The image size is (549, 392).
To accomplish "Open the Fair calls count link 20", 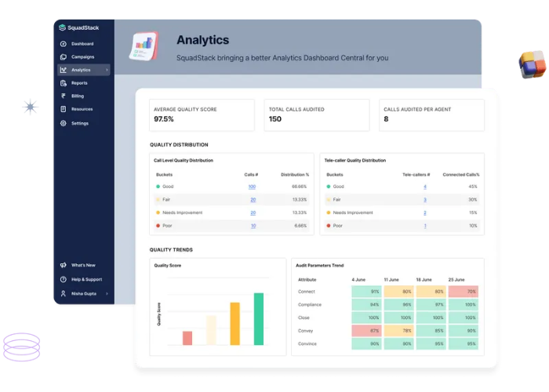I will [x=253, y=199].
